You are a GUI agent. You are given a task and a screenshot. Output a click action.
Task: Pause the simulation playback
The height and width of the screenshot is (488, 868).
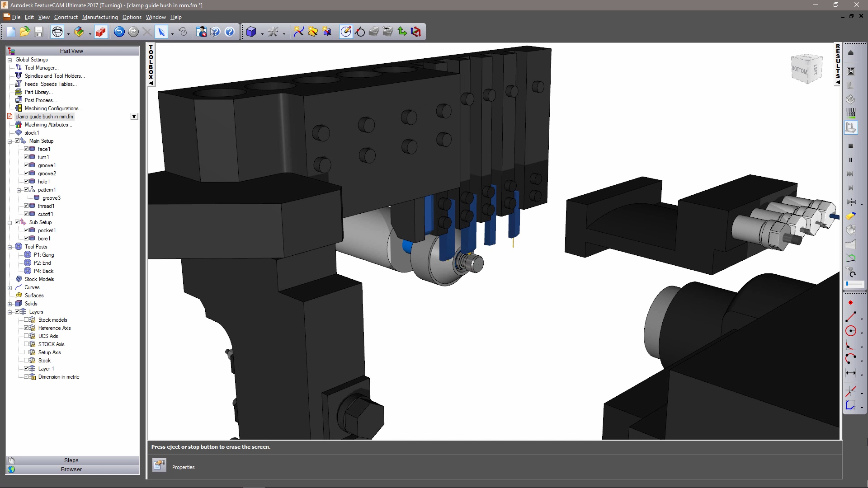click(850, 160)
